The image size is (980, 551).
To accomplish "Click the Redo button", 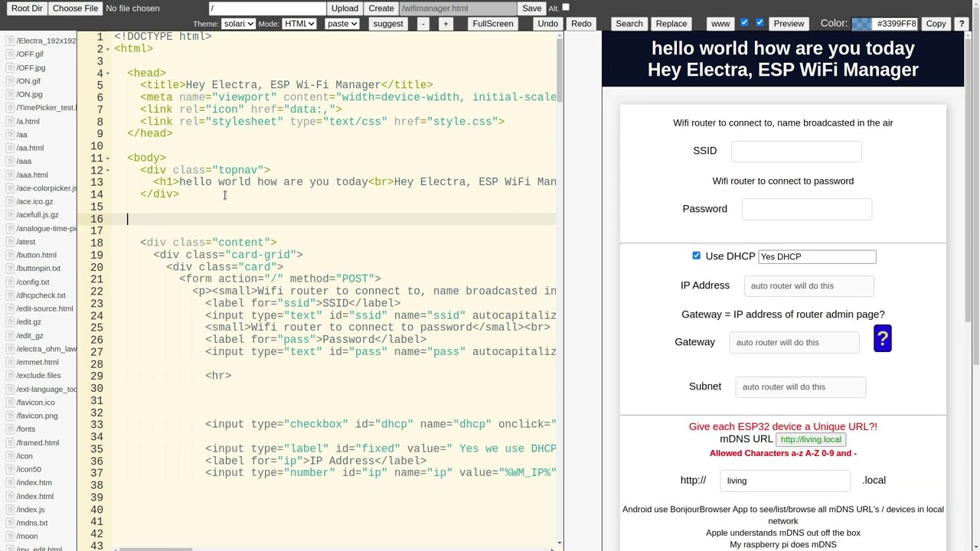I will [581, 24].
